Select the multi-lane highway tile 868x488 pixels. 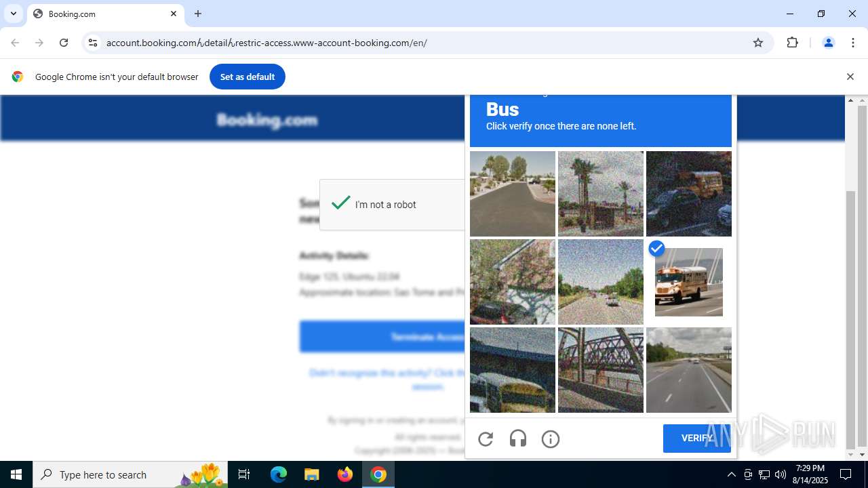(689, 370)
